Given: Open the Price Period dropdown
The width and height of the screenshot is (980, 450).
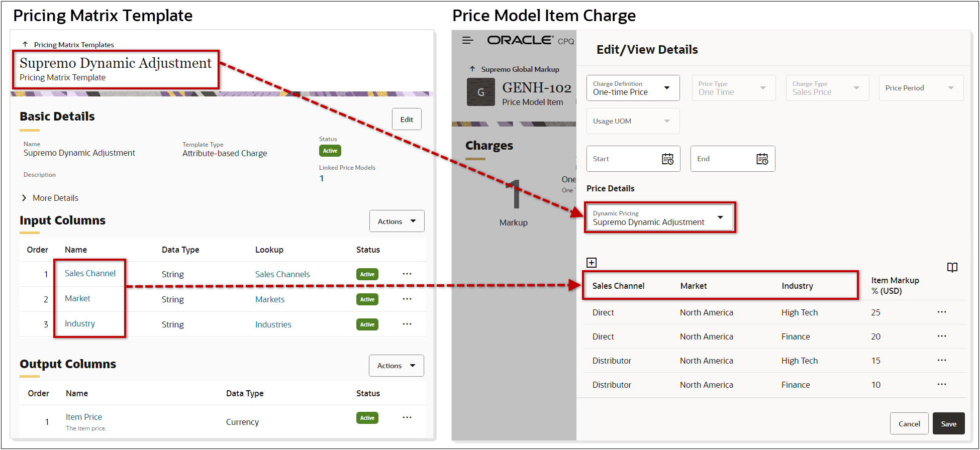Looking at the screenshot, I should coord(920,88).
